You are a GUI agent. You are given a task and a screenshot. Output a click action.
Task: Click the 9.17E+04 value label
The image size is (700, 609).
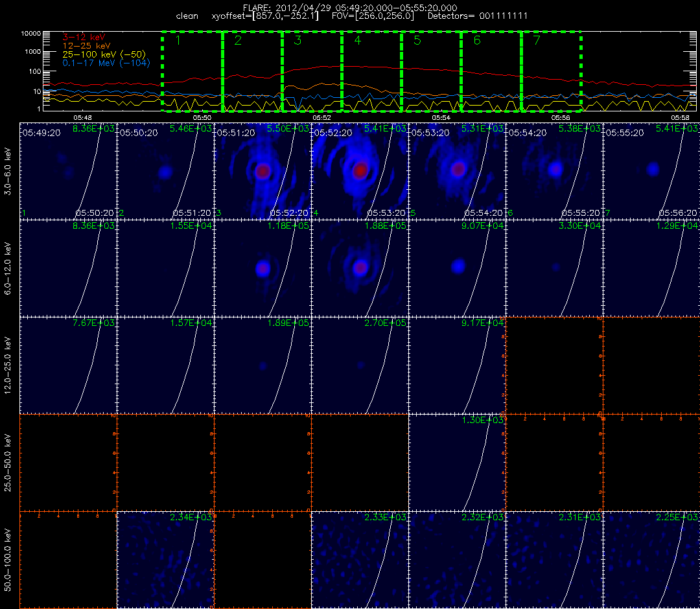pyautogui.click(x=483, y=323)
